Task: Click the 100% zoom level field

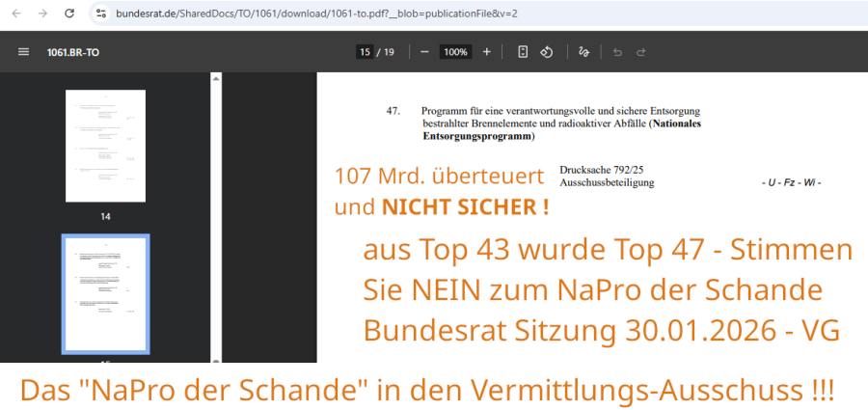Action: click(x=455, y=52)
